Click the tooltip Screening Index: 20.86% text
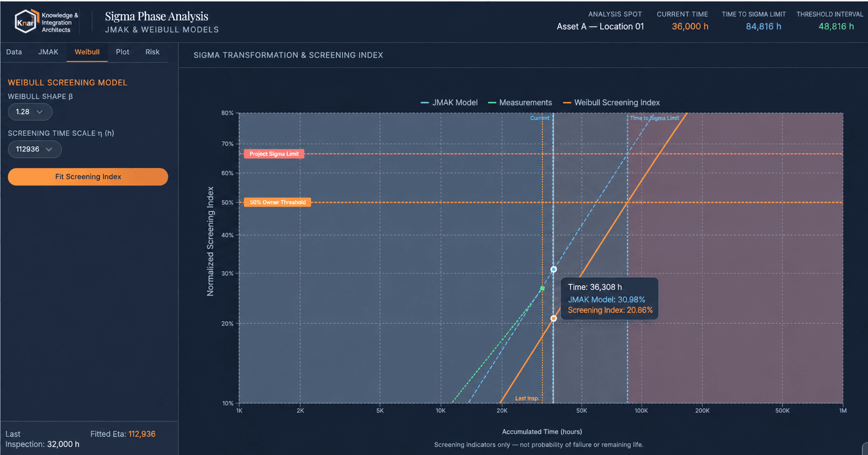This screenshot has width=868, height=455. point(610,310)
